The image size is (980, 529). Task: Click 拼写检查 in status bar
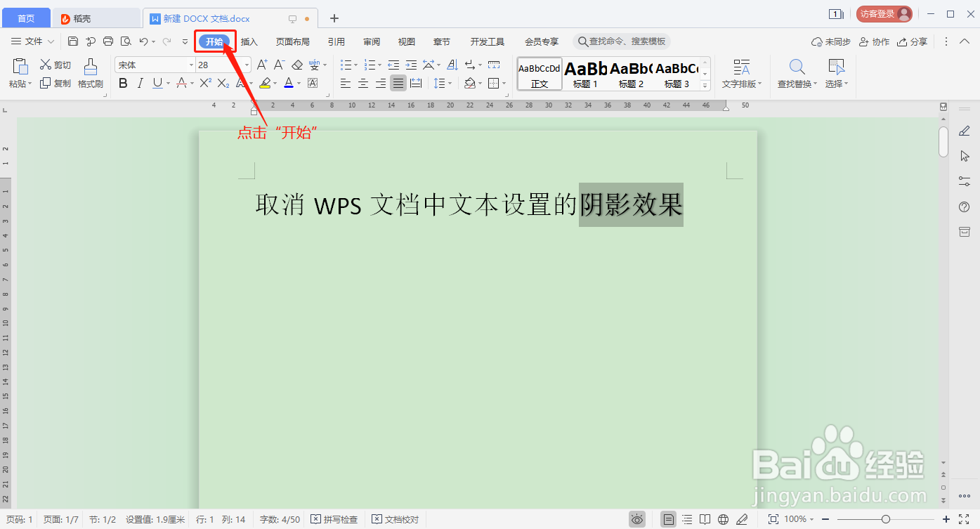tap(334, 519)
